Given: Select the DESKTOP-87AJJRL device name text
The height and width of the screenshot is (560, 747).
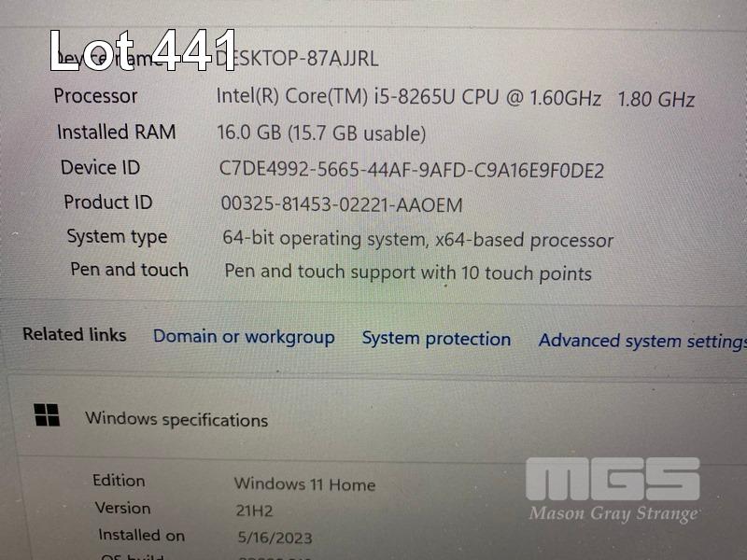Looking at the screenshot, I should (297, 59).
